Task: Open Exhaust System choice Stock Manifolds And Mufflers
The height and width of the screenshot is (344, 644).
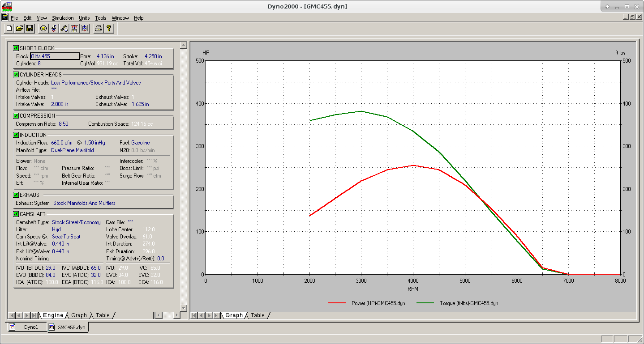Action: pyautogui.click(x=84, y=203)
